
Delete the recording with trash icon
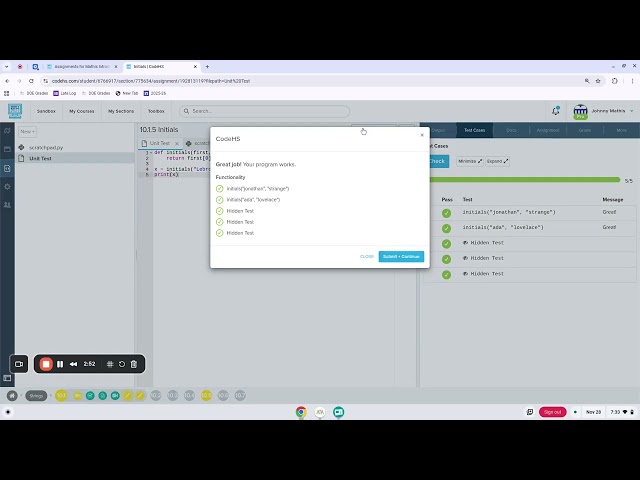(133, 364)
